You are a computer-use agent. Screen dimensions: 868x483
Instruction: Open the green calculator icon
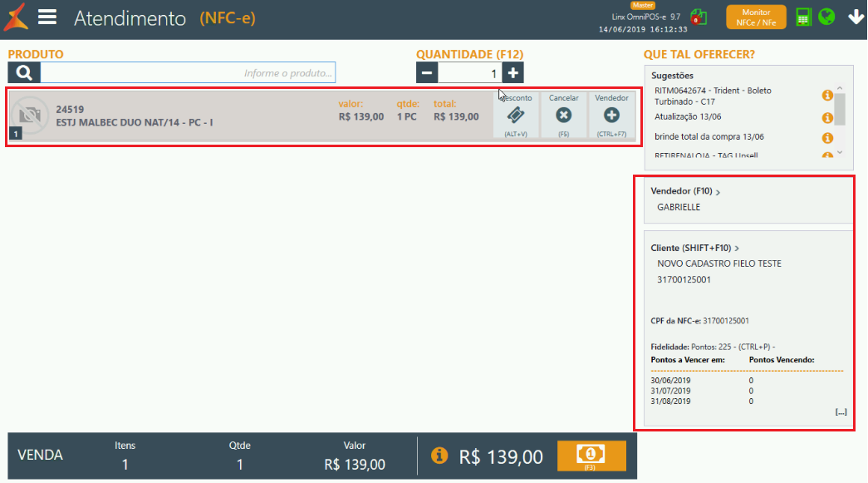click(803, 17)
